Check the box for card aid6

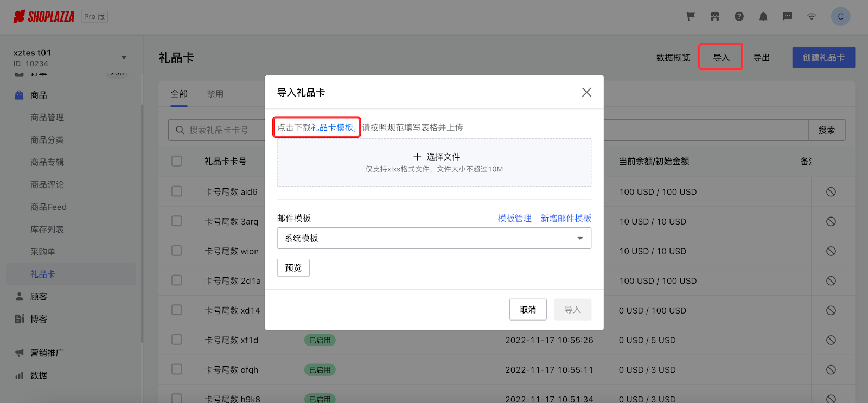(177, 191)
